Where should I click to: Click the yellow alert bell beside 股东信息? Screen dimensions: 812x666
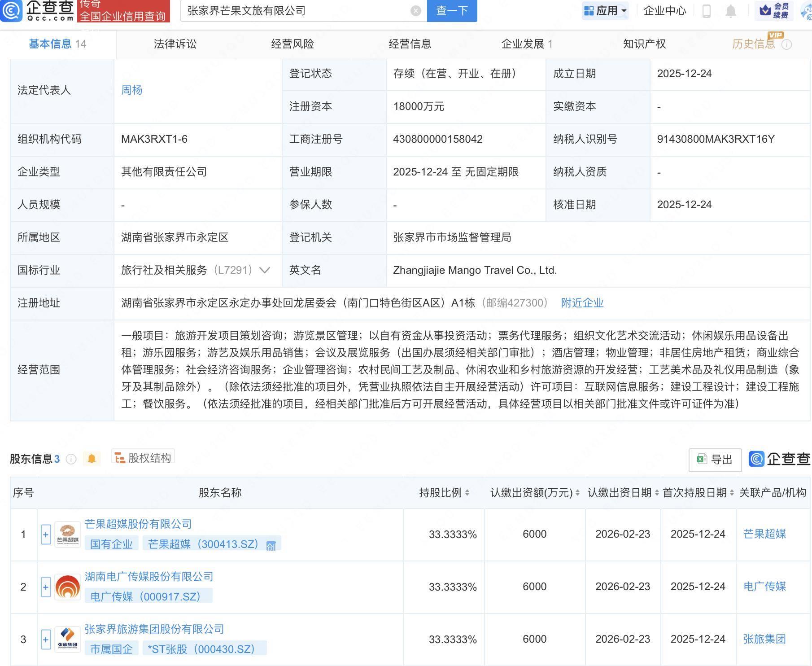92,458
